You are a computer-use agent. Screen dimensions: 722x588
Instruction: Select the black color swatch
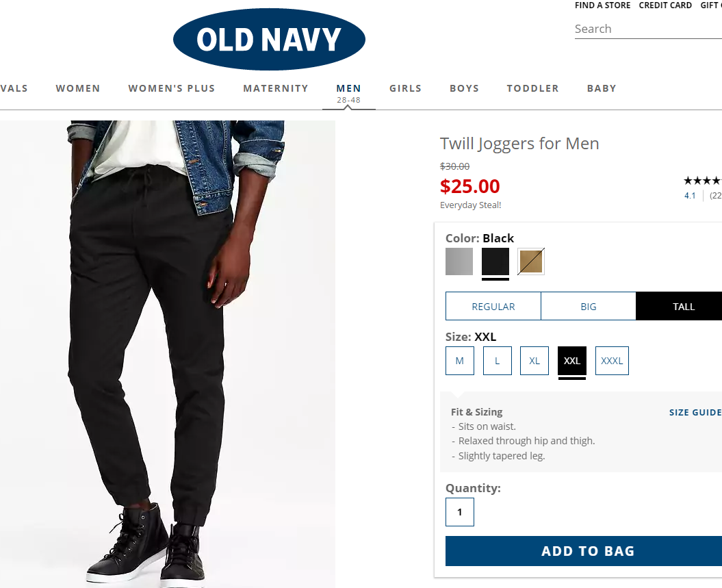coord(495,261)
